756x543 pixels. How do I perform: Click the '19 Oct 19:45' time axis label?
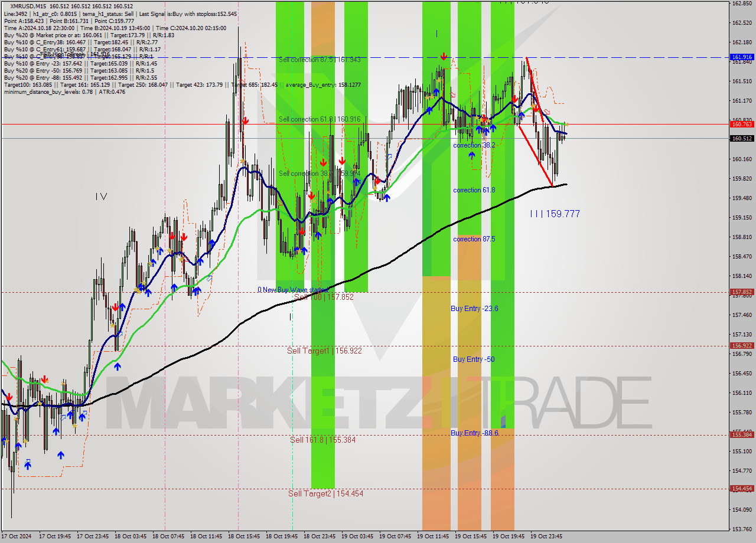point(509,537)
